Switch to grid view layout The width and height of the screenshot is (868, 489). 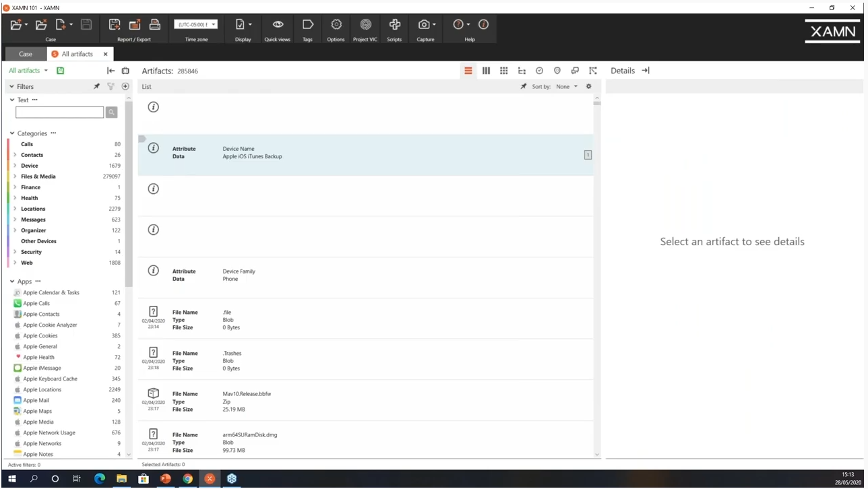click(503, 71)
